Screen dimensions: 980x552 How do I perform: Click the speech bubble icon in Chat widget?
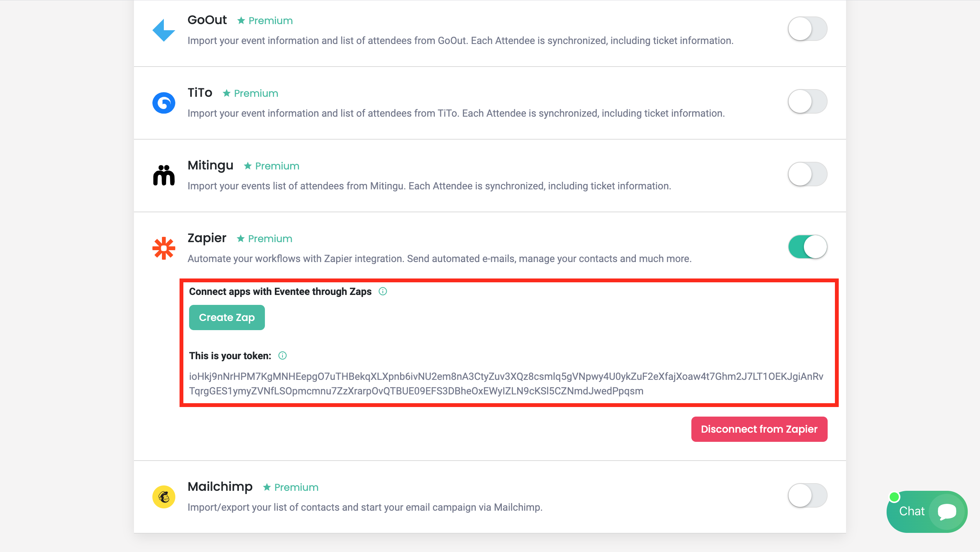point(947,512)
